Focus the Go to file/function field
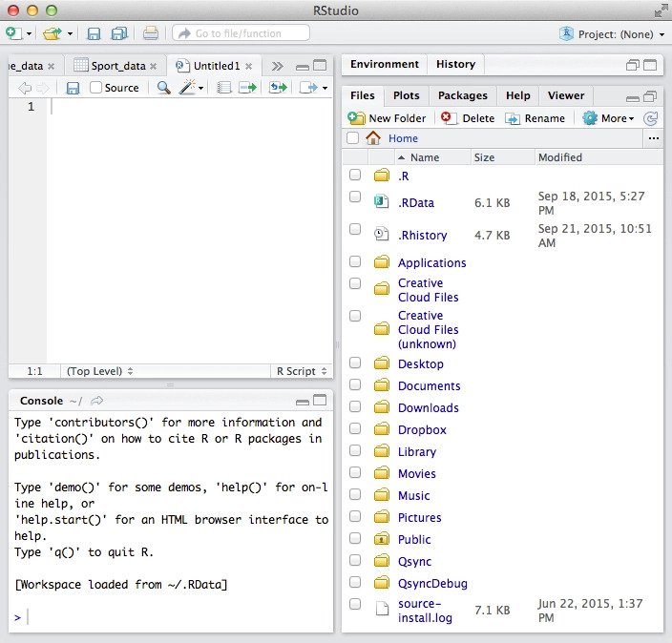Screen dimensions: 672x643 coord(241,33)
